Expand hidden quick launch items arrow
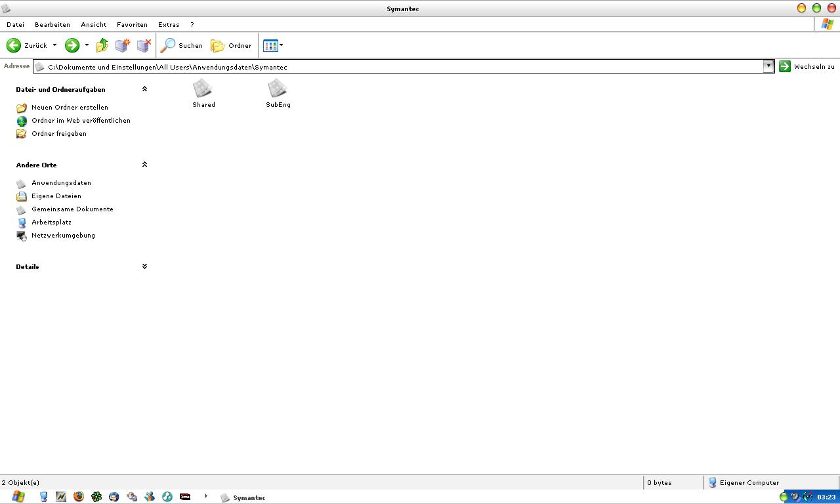Screen dimensions: 840x504 (205, 496)
